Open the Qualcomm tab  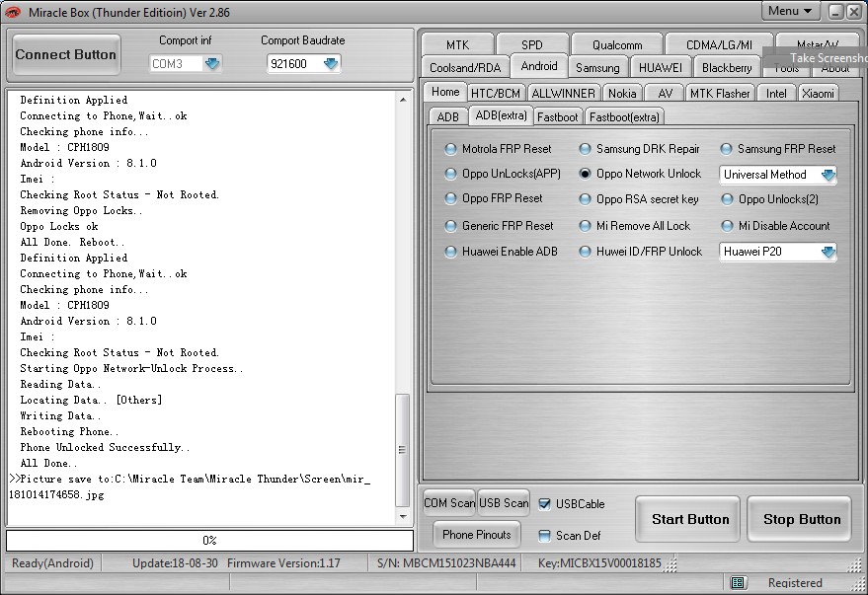click(617, 44)
